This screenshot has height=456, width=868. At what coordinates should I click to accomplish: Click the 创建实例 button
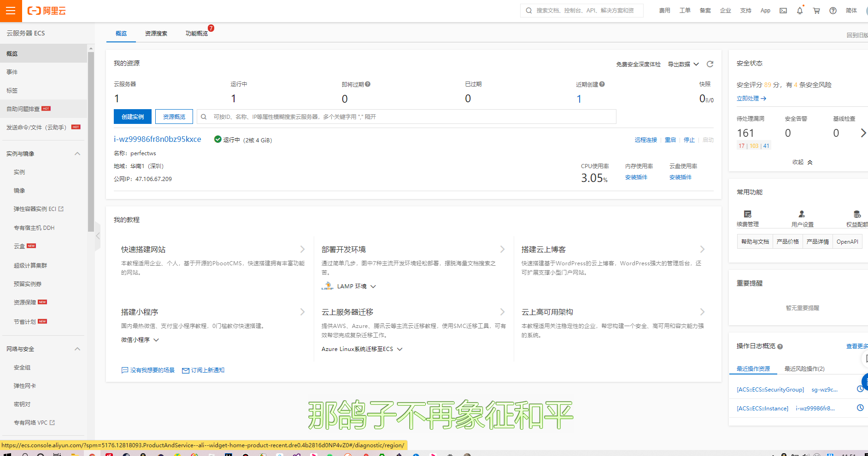[x=132, y=117]
